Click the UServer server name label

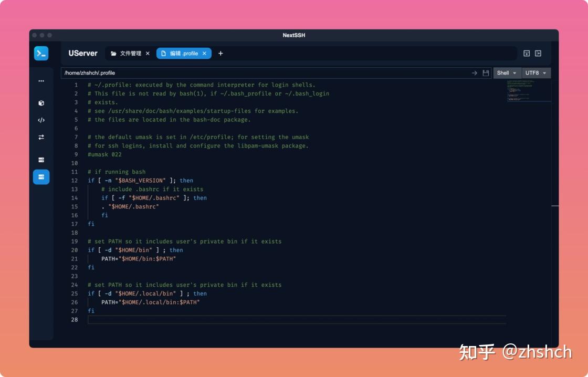point(82,53)
